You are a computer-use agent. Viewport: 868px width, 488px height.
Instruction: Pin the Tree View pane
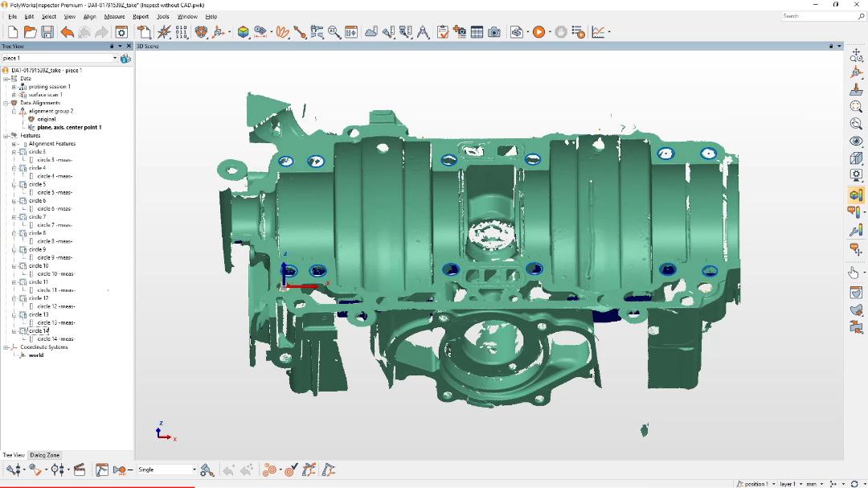pyautogui.click(x=112, y=46)
